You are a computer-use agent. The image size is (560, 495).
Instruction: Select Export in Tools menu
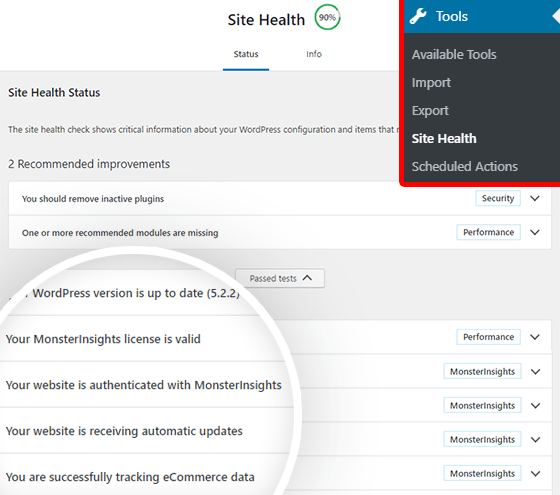(x=430, y=111)
